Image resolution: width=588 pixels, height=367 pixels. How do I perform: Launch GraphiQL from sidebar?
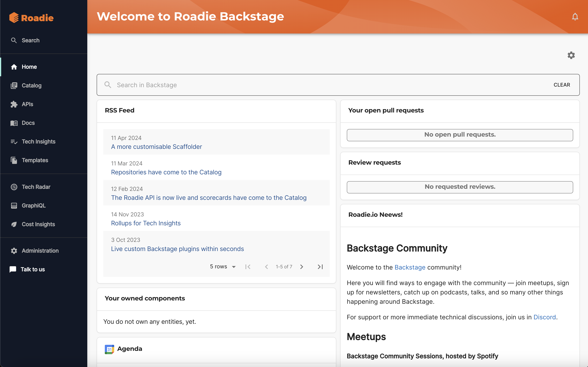pyautogui.click(x=34, y=206)
